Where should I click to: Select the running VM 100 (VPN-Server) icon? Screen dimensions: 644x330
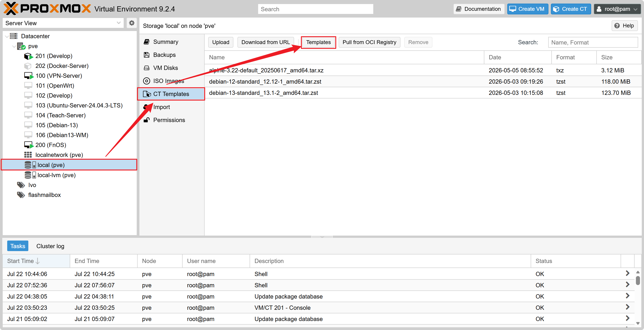29,76
